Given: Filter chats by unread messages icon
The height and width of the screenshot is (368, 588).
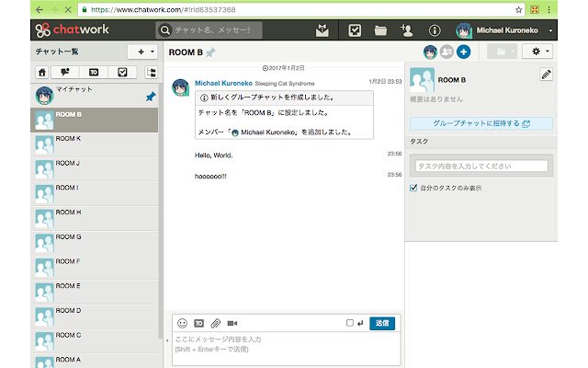Looking at the screenshot, I should [65, 72].
